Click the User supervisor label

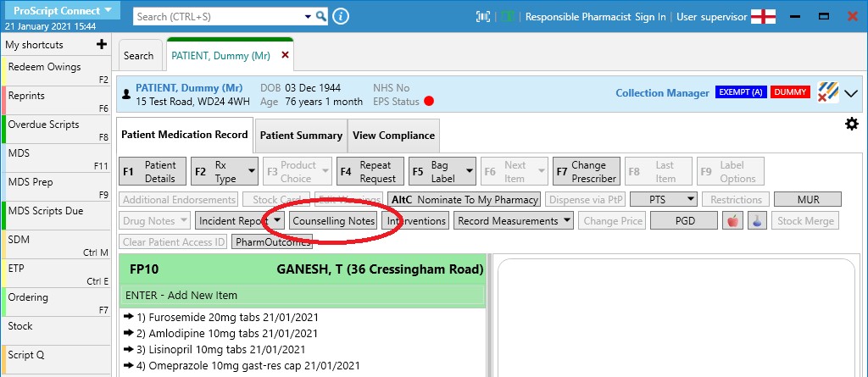pyautogui.click(x=712, y=17)
